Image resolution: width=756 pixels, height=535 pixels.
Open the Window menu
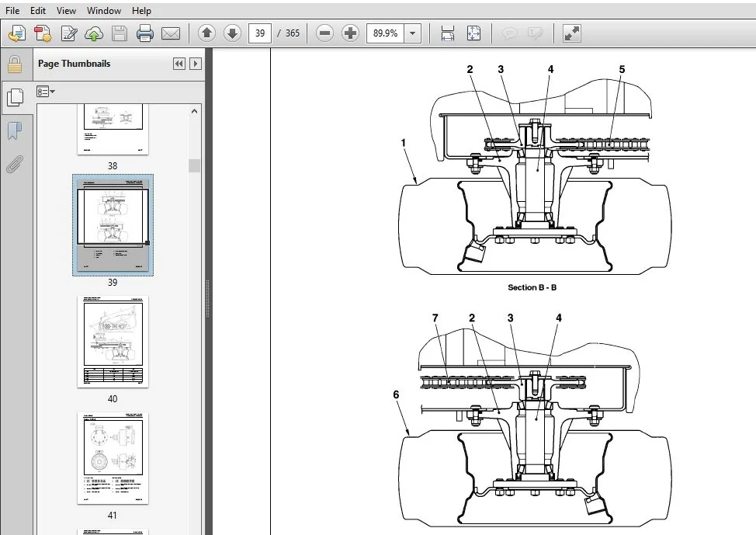pos(104,11)
